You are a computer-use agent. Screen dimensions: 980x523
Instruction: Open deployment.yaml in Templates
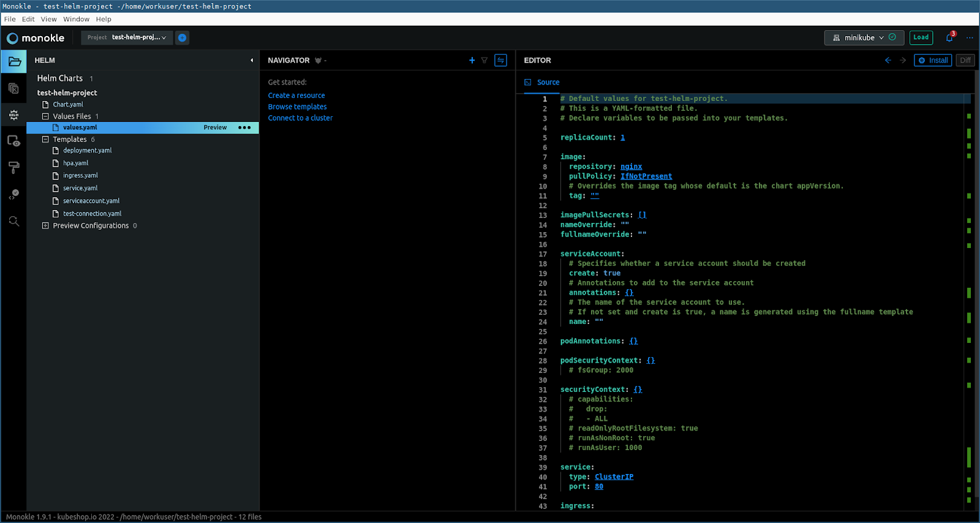click(x=87, y=151)
